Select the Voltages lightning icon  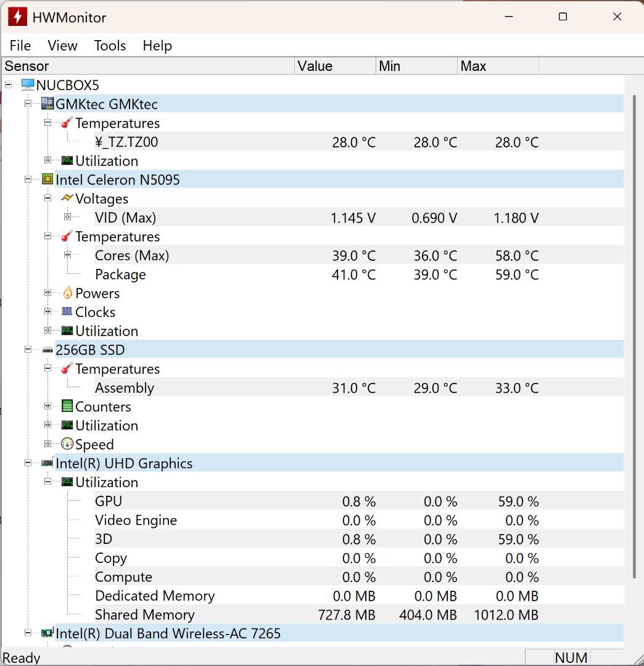pyautogui.click(x=68, y=198)
